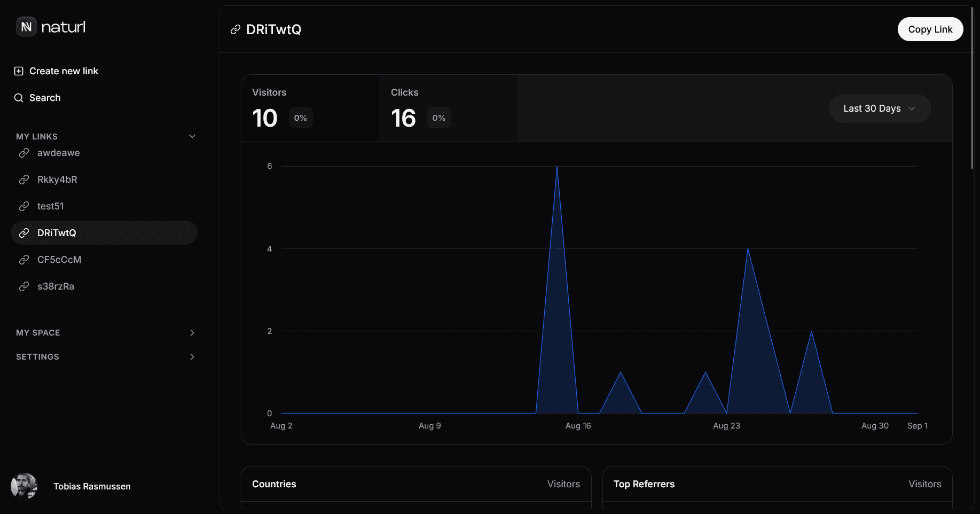Click the link icon next to s38rzRa
This screenshot has width=980, height=514.
pos(24,286)
